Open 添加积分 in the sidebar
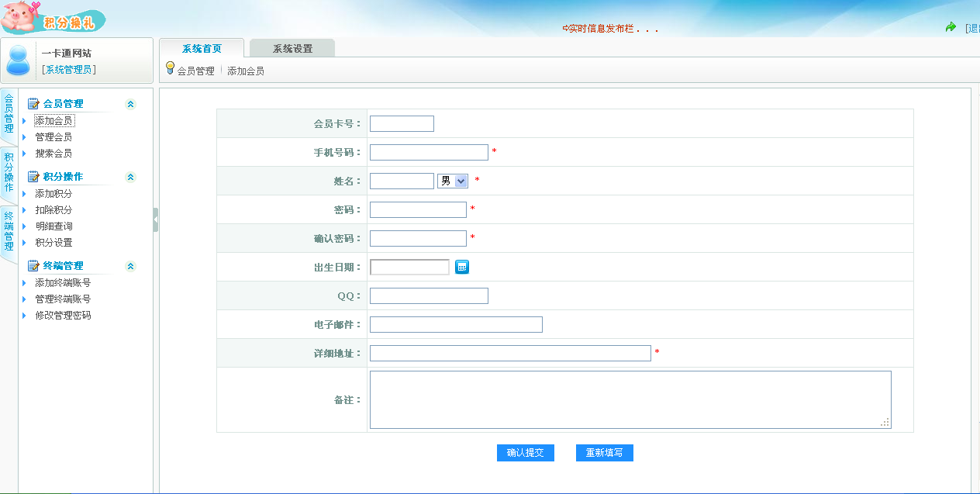 click(x=53, y=194)
